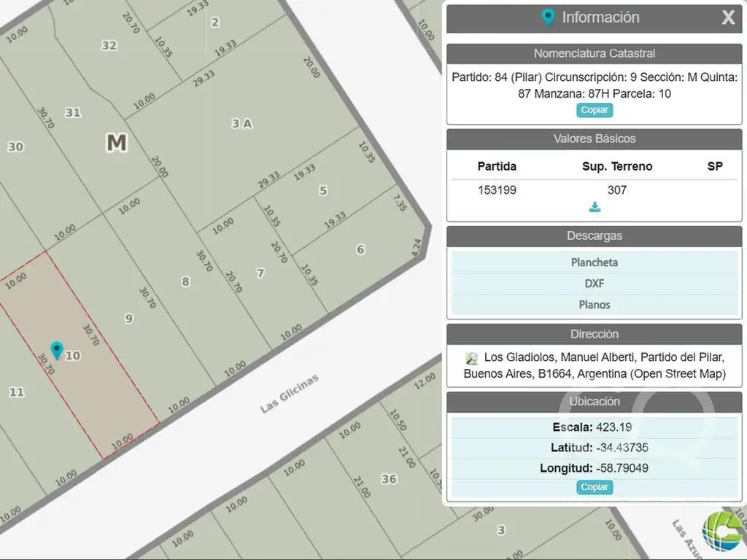Select parcel 8 on the map
Viewport: 747px width, 560px height.
tap(185, 281)
